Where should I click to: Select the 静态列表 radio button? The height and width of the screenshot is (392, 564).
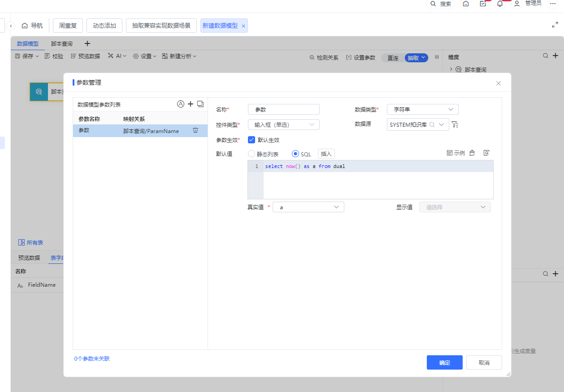coord(252,154)
